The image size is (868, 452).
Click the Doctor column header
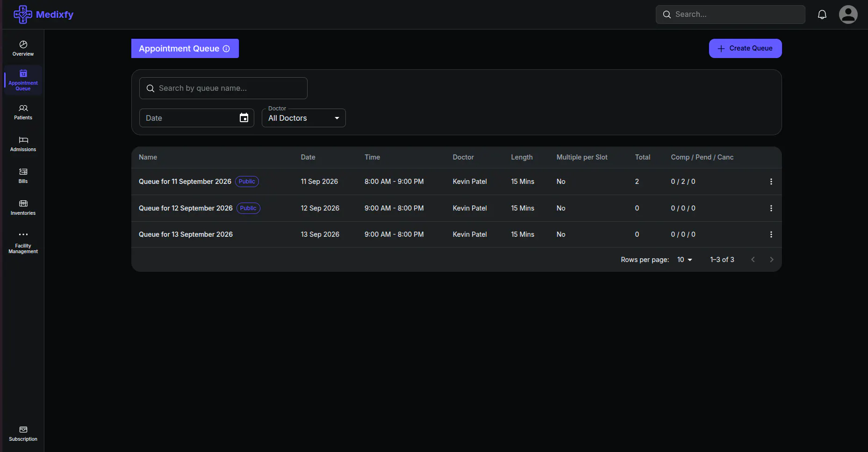point(463,157)
